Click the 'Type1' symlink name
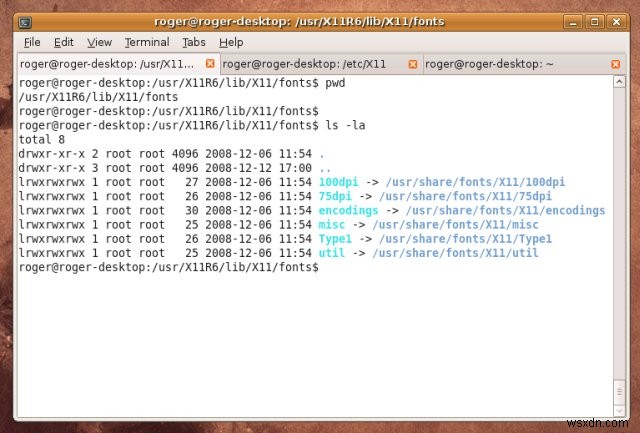 [x=335, y=239]
